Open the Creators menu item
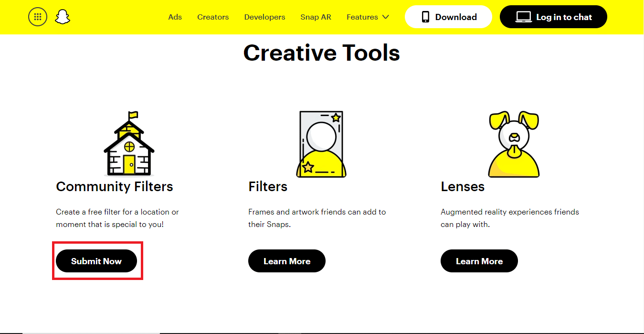Viewport: 644px width, 334px height. [x=213, y=17]
